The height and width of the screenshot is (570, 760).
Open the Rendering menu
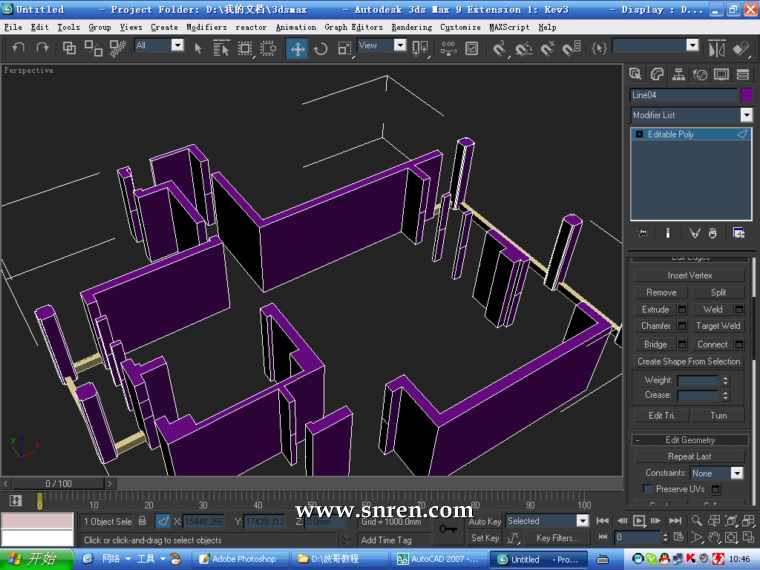point(411,27)
